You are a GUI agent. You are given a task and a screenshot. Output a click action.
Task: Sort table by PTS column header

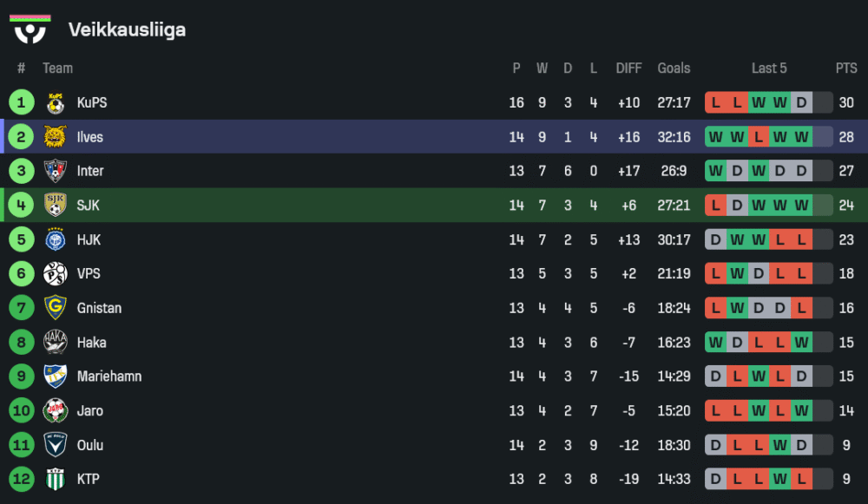coord(846,69)
